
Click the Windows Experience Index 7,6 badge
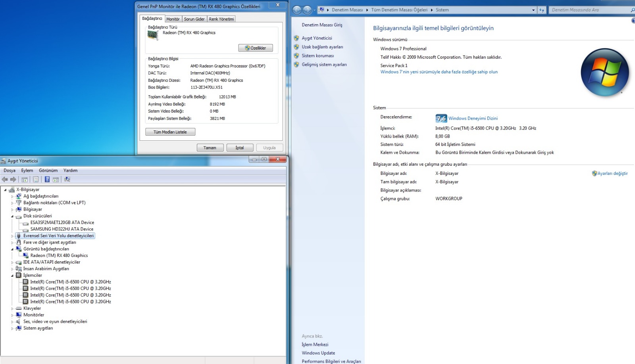[x=441, y=118]
